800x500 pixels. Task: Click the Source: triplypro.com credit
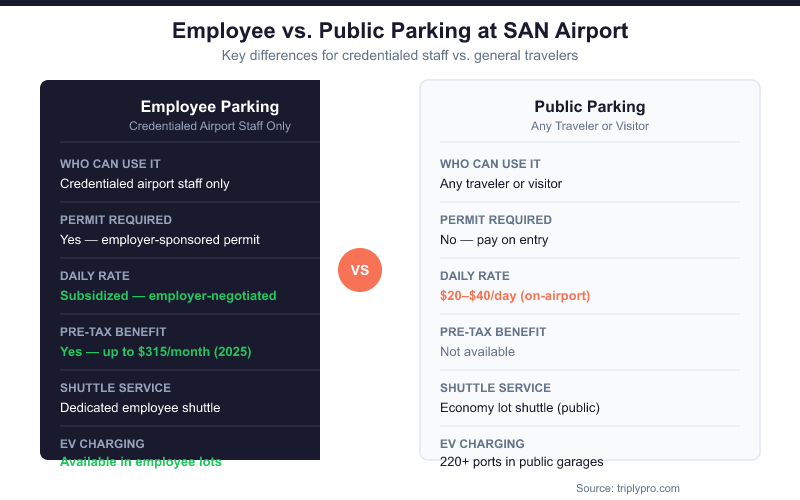coord(628,488)
